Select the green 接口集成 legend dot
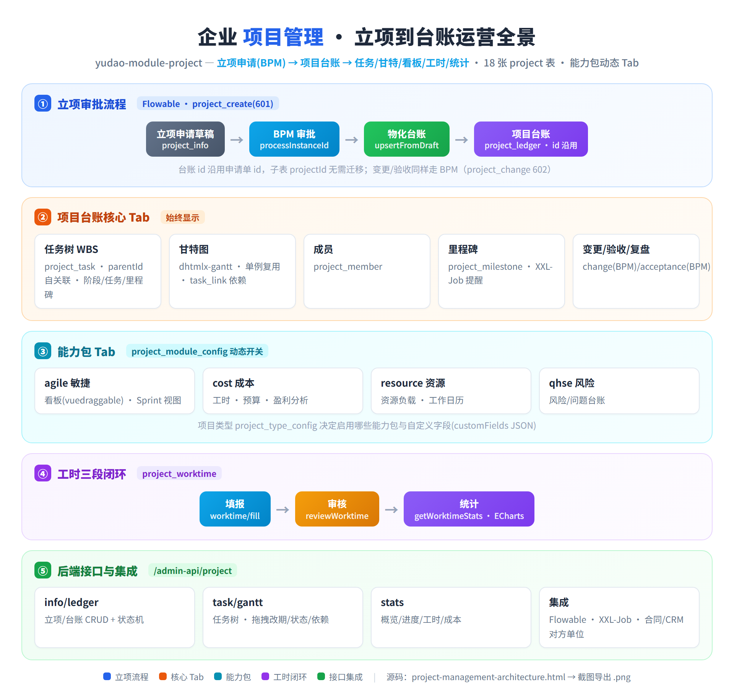 click(x=321, y=676)
